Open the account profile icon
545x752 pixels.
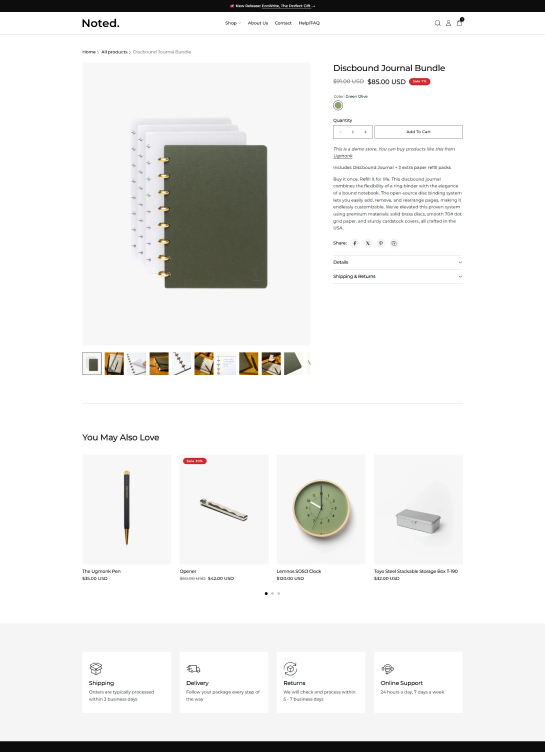(448, 23)
